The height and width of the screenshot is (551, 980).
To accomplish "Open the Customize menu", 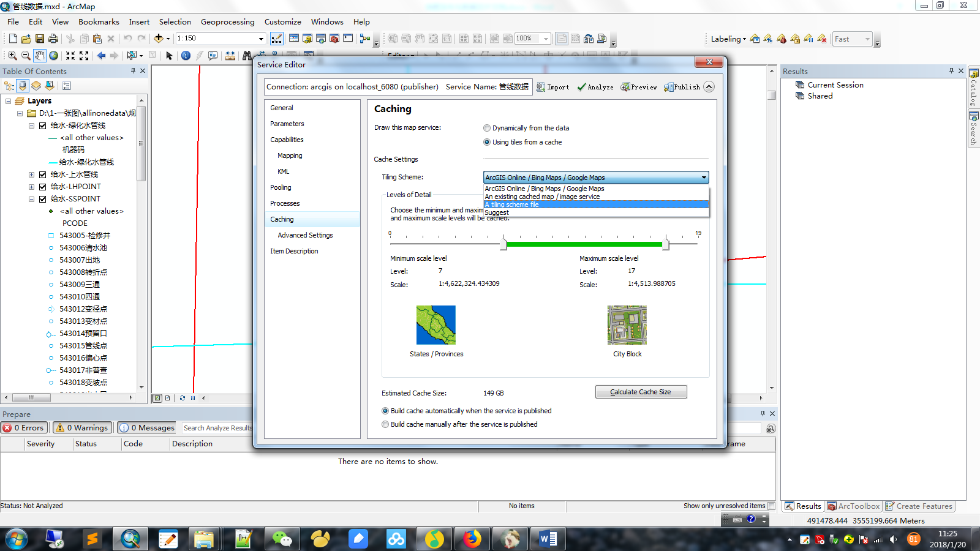I will tap(282, 21).
